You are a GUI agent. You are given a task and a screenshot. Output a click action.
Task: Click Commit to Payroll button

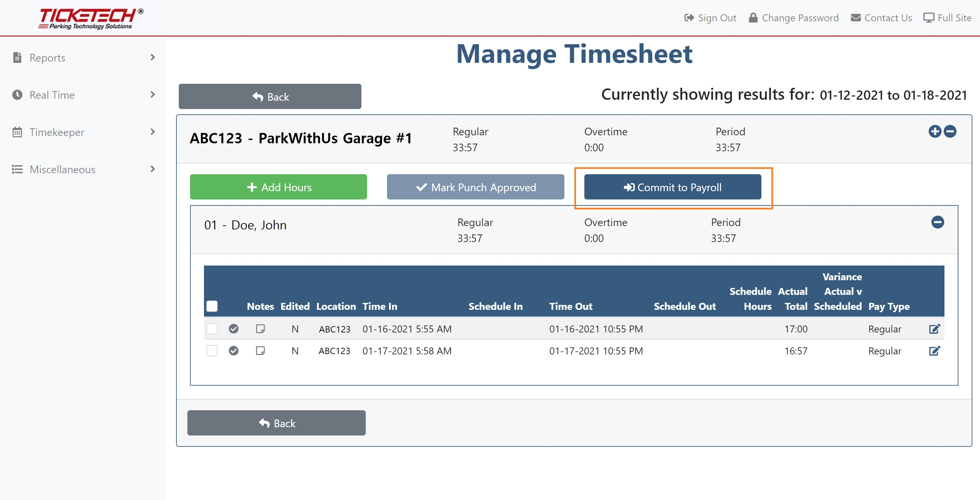click(x=672, y=187)
